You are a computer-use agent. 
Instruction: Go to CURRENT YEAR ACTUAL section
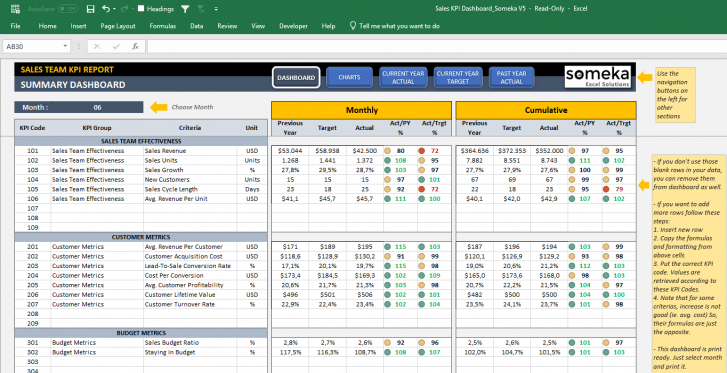pyautogui.click(x=403, y=77)
